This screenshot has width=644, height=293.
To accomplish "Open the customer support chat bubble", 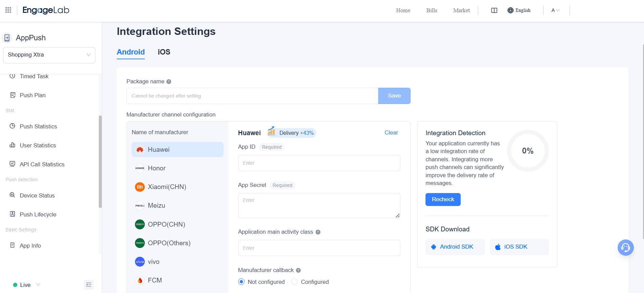I will 625,248.
